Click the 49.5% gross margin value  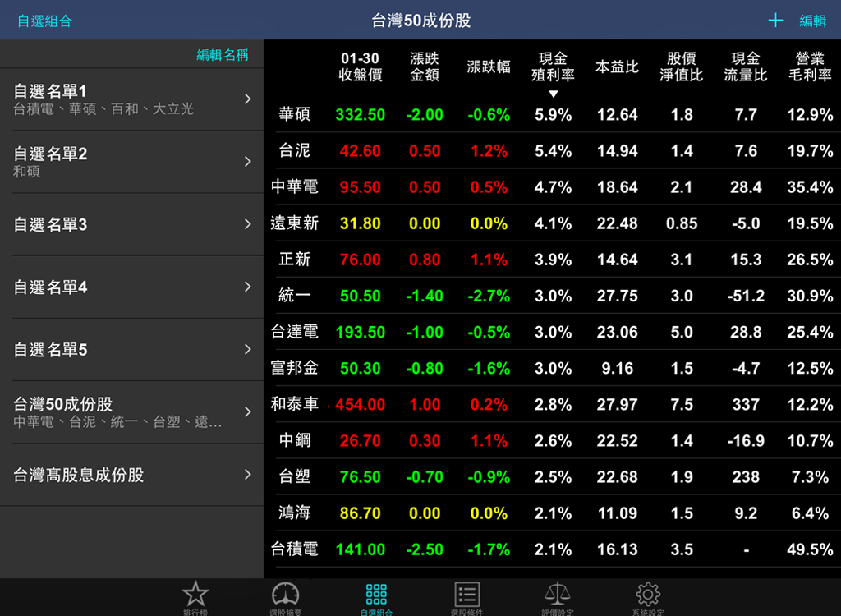(810, 549)
